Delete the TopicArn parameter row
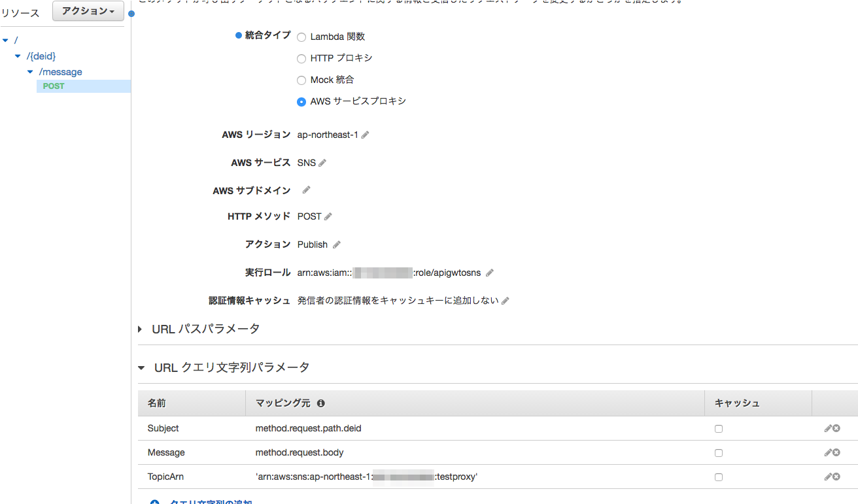The image size is (858, 504). pyautogui.click(x=836, y=477)
